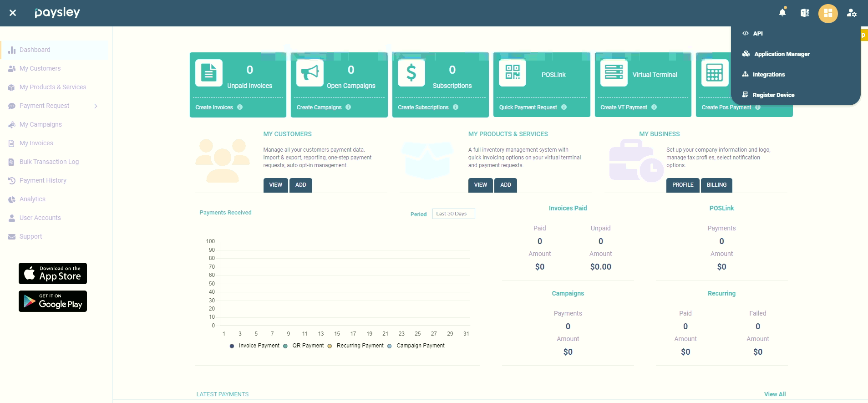This screenshot has width=868, height=403.
Task: Go to User Accounts in the sidebar
Action: (40, 218)
